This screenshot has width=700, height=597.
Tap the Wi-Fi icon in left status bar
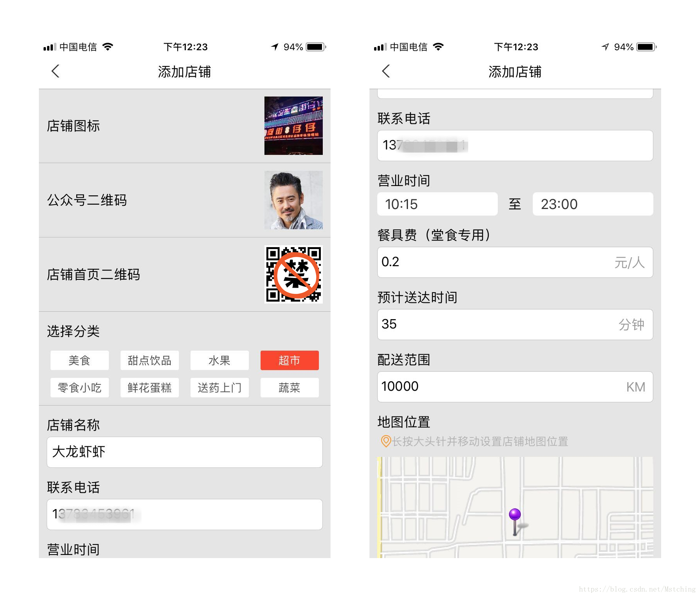point(108,47)
